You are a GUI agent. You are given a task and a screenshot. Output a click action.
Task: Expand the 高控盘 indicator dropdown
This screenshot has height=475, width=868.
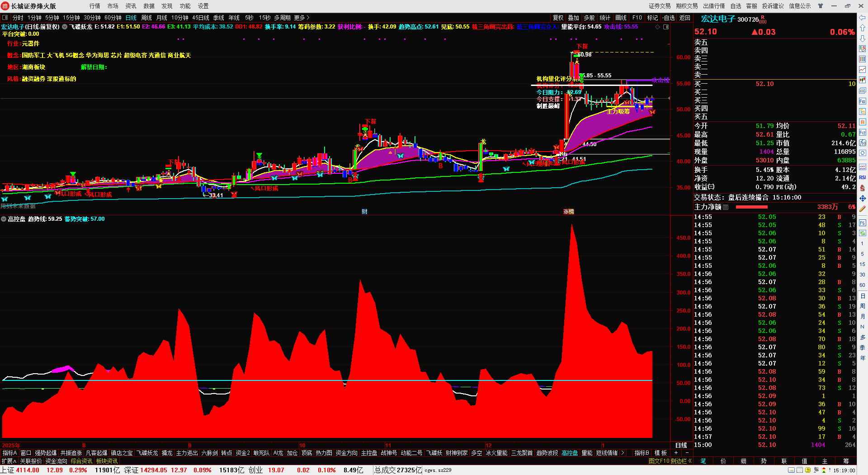click(4, 219)
